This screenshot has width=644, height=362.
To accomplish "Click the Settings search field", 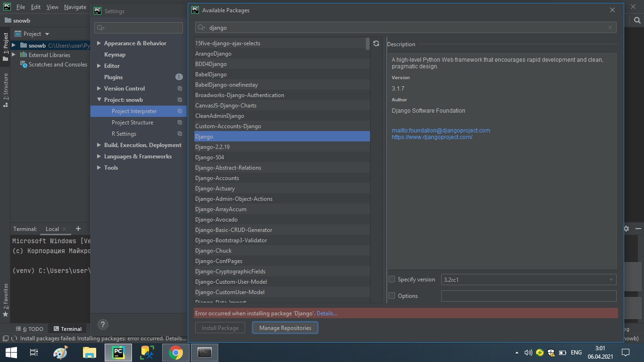I will 139,28.
